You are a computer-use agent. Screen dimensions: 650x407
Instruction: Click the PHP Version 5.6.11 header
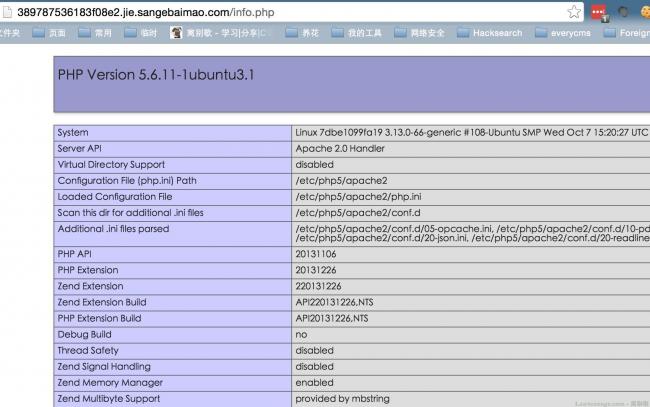click(x=156, y=75)
